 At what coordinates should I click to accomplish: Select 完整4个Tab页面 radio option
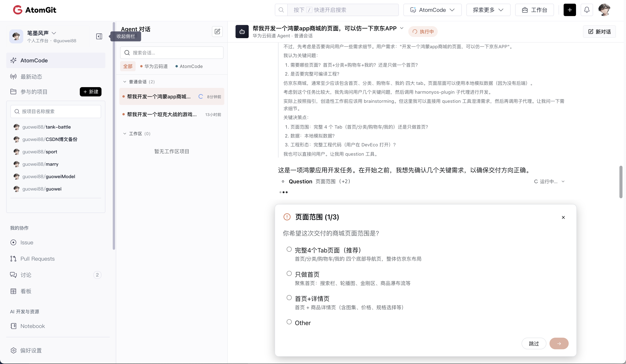(x=289, y=249)
